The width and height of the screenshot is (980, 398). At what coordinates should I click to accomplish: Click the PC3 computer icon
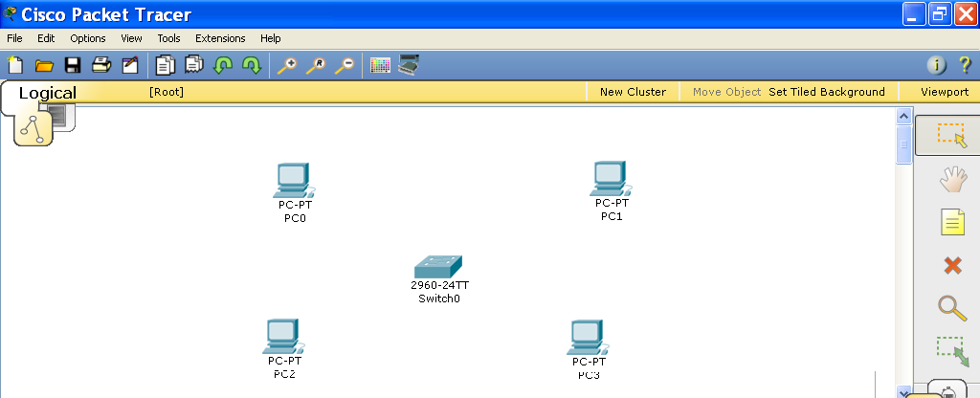589,338
